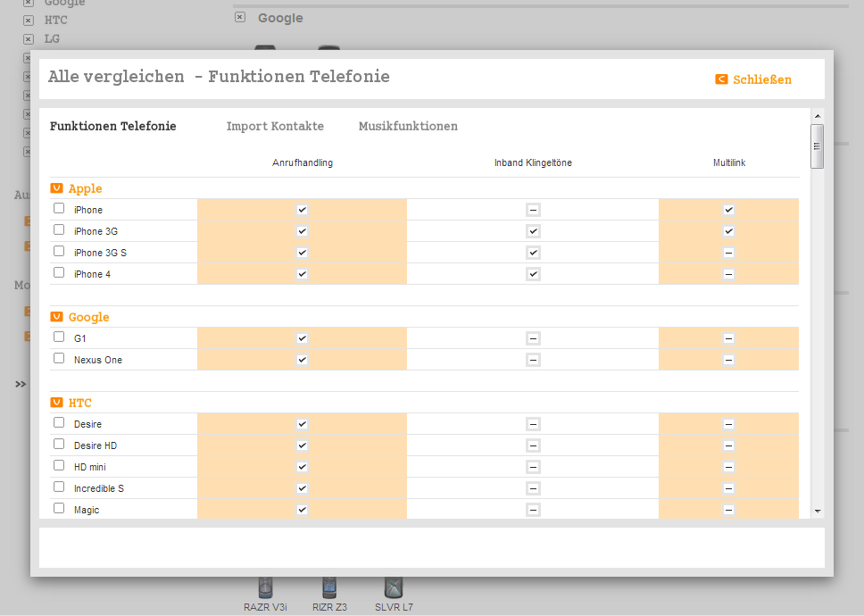Image resolution: width=864 pixels, height=616 pixels.
Task: Click the Anrufhandling checkmark icon for HTC Desire
Action: 302,424
